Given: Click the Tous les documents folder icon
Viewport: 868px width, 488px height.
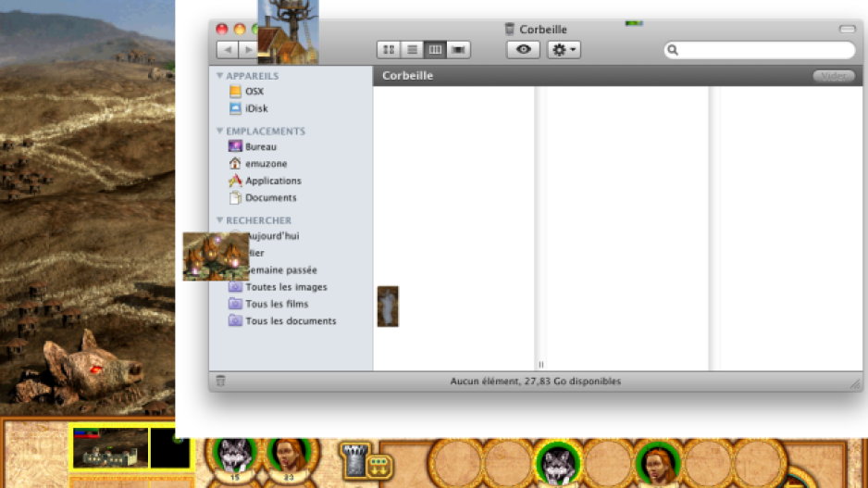Looking at the screenshot, I should (x=235, y=320).
